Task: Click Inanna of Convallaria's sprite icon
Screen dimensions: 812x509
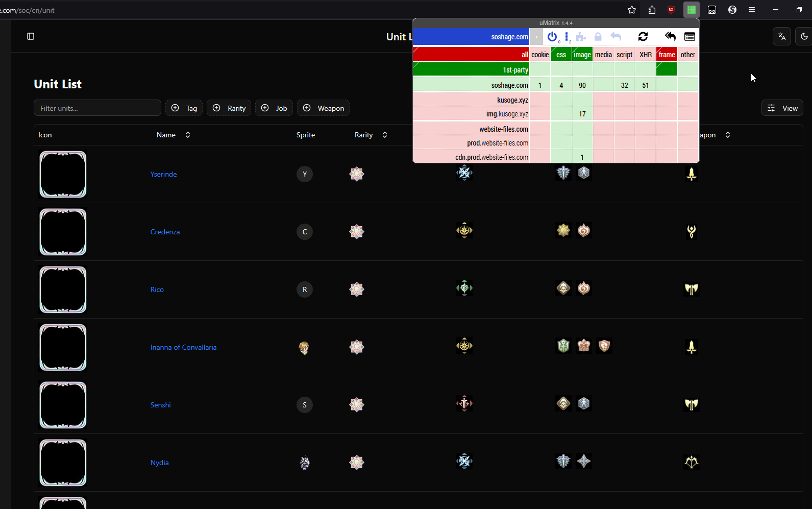Action: tap(305, 347)
